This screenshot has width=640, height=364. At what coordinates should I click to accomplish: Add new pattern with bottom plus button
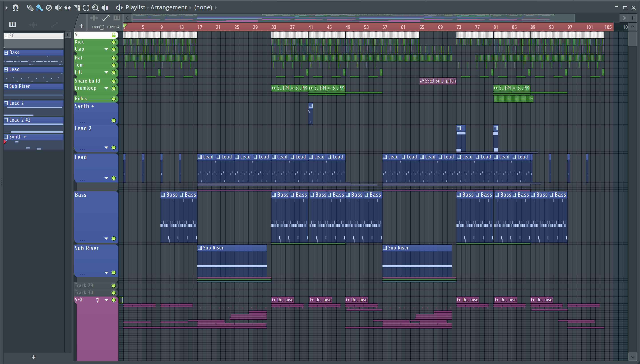pyautogui.click(x=34, y=357)
